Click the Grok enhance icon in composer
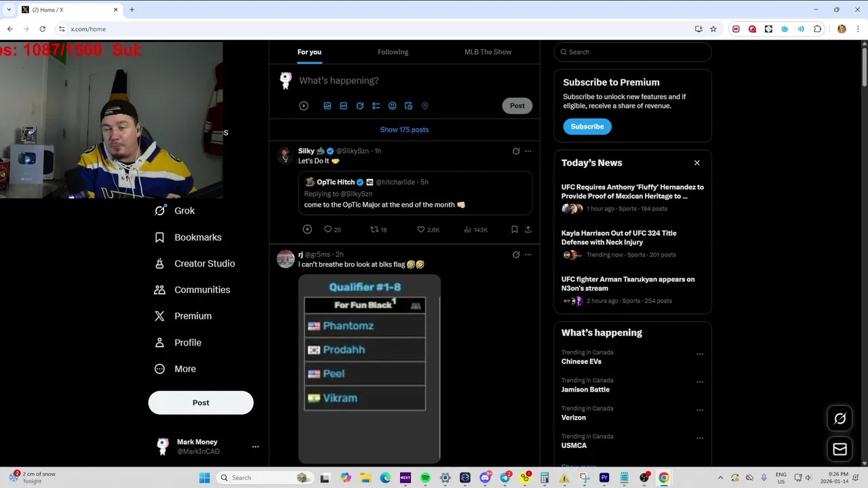 [359, 106]
